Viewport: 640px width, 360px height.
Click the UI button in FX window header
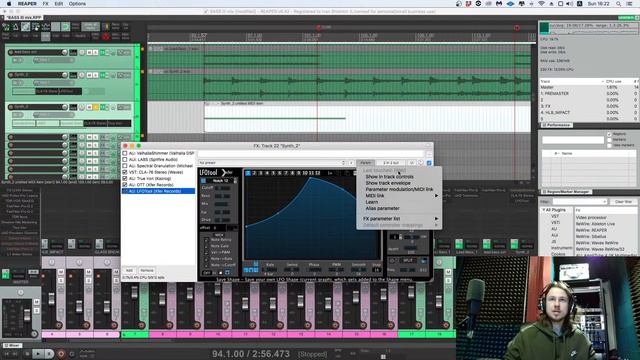click(411, 162)
